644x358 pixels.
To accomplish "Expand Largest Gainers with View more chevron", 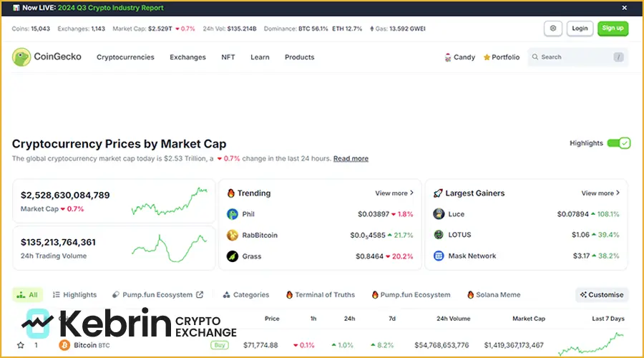I will tap(618, 193).
